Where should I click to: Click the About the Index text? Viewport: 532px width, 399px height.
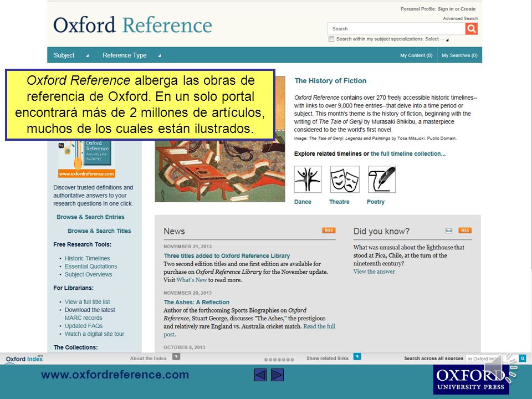(149, 359)
